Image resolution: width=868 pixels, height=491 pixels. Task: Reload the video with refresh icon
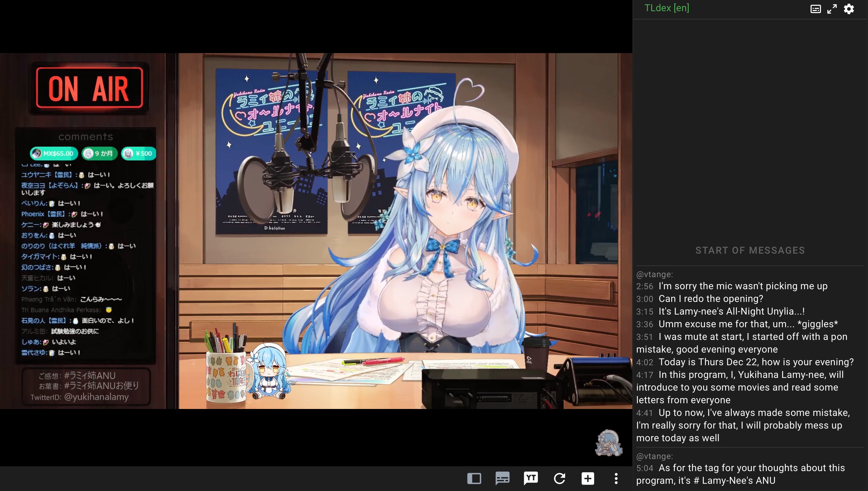(559, 478)
